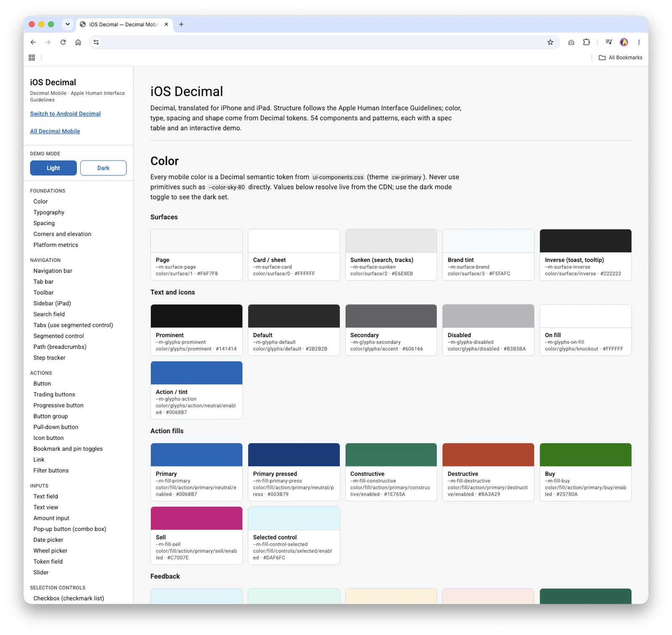Open the Wheel picker entry
This screenshot has width=672, height=635.
coord(50,551)
